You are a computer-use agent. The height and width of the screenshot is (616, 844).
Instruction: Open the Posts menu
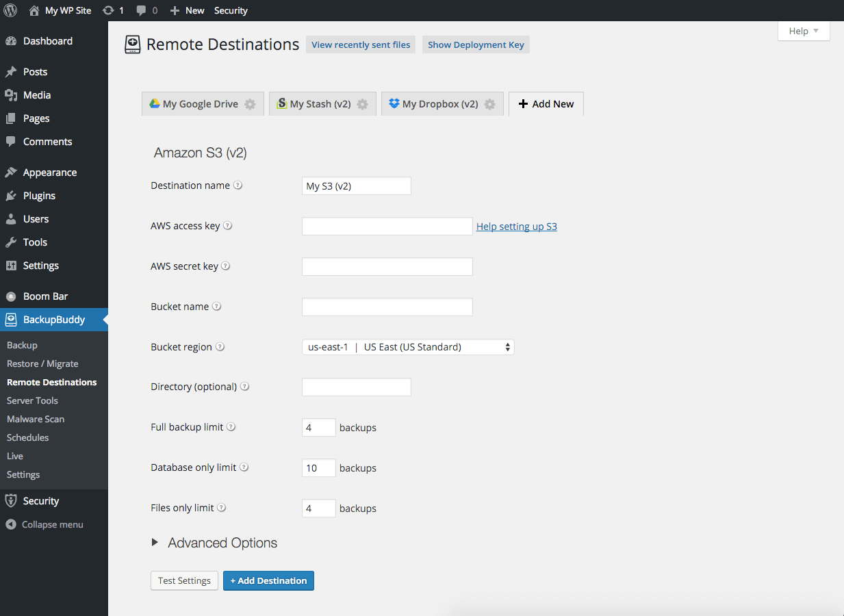point(54,72)
